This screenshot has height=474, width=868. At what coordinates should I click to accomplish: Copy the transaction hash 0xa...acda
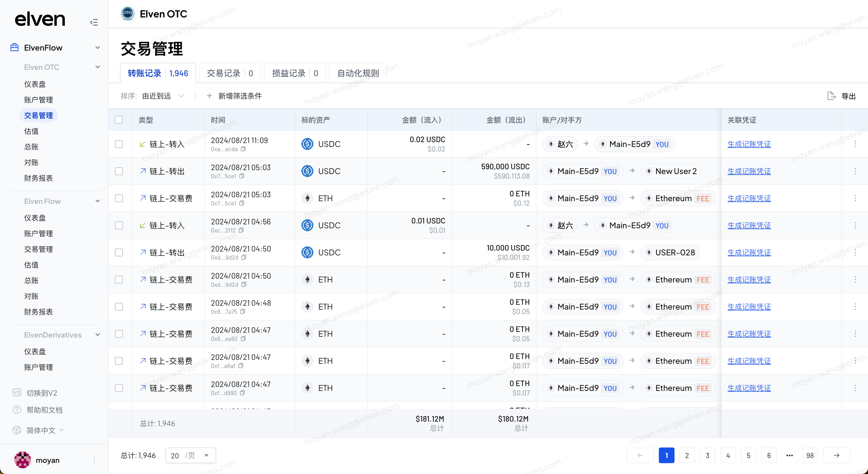243,149
